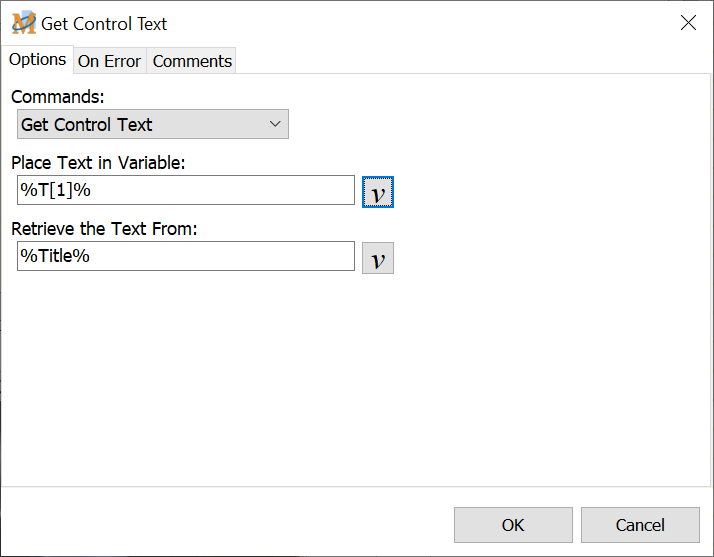714x557 pixels.
Task: Open variable picker beside %Title% field
Action: pos(377,259)
